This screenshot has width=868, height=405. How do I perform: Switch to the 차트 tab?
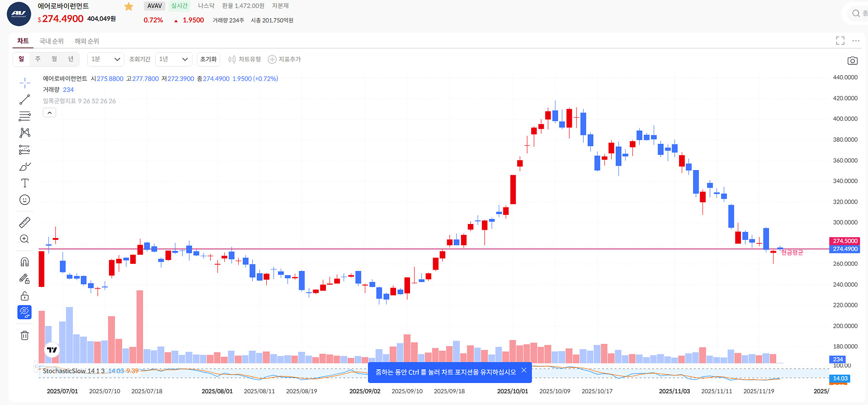click(23, 41)
